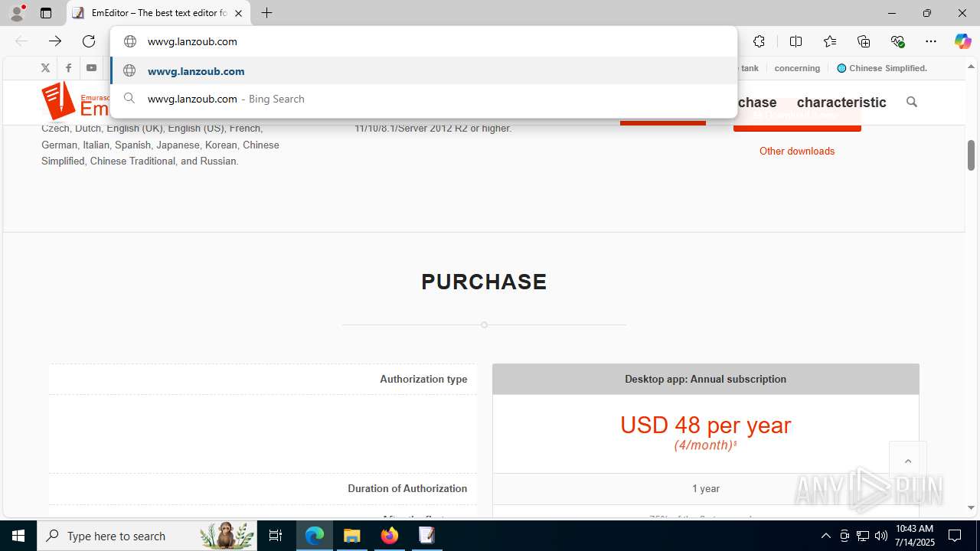Click the 'Duration of Authorization' row label

pos(407,488)
